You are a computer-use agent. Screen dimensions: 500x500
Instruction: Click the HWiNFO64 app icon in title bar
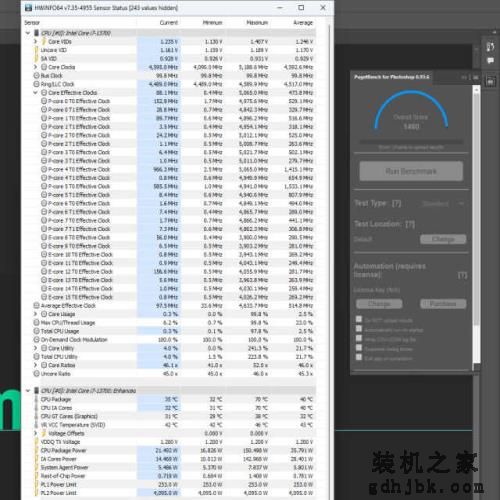29,7
